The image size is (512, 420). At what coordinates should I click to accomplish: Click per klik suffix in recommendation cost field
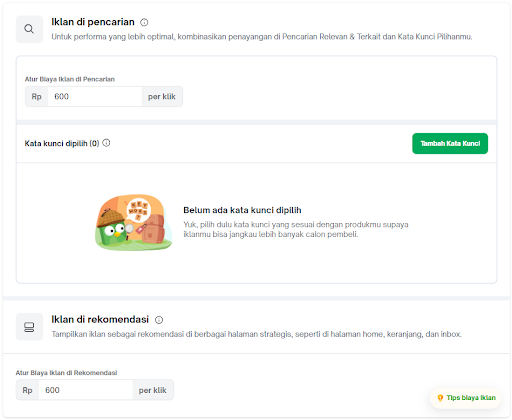[153, 390]
